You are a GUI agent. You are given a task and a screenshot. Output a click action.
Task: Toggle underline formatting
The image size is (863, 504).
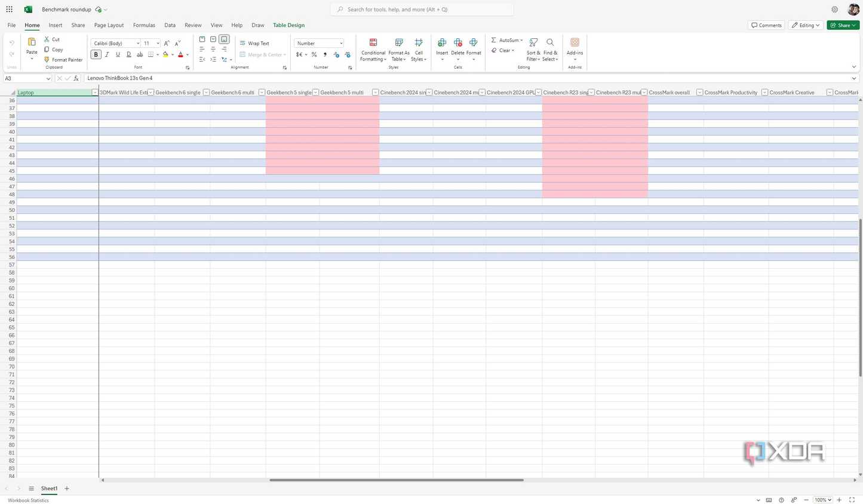pyautogui.click(x=118, y=54)
